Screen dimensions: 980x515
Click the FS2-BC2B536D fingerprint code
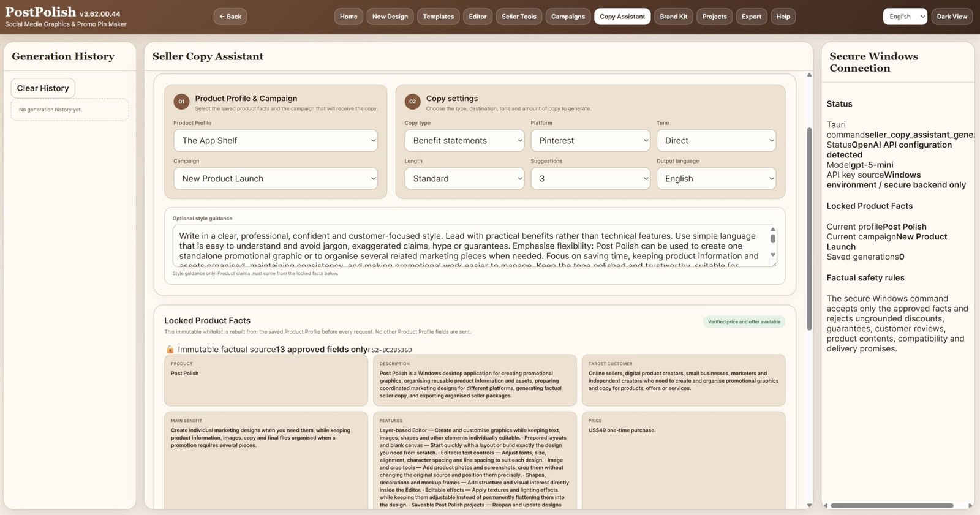[390, 350]
